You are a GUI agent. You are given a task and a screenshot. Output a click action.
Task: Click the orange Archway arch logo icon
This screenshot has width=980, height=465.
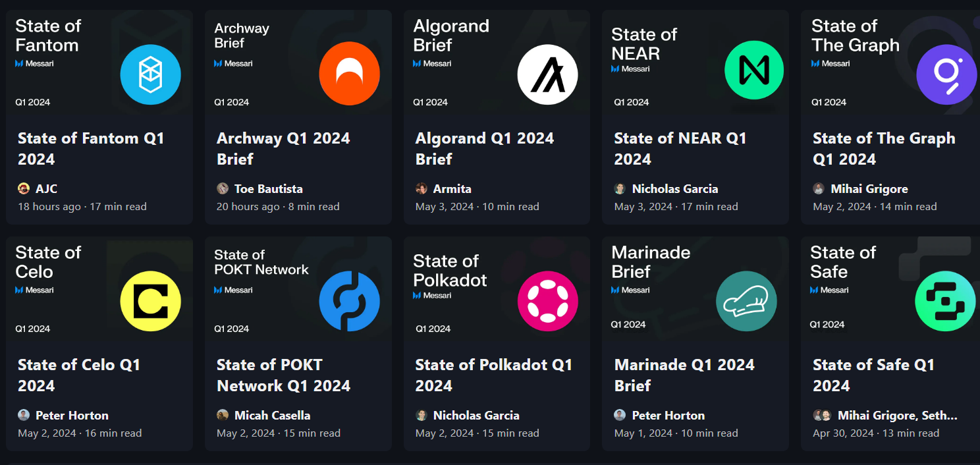[349, 74]
